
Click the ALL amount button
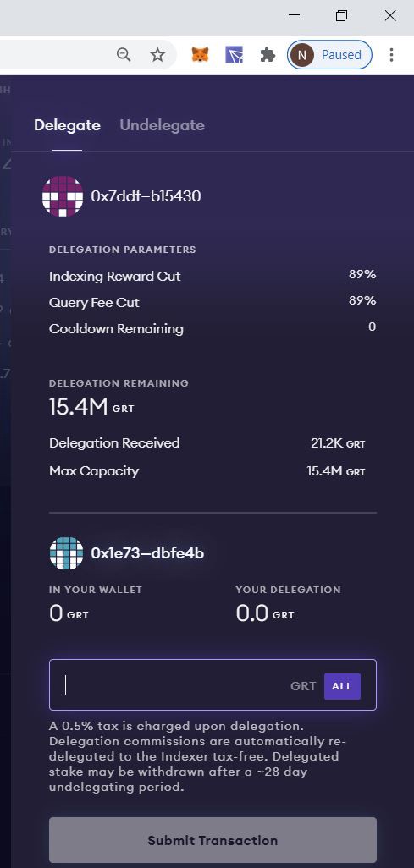tap(342, 686)
